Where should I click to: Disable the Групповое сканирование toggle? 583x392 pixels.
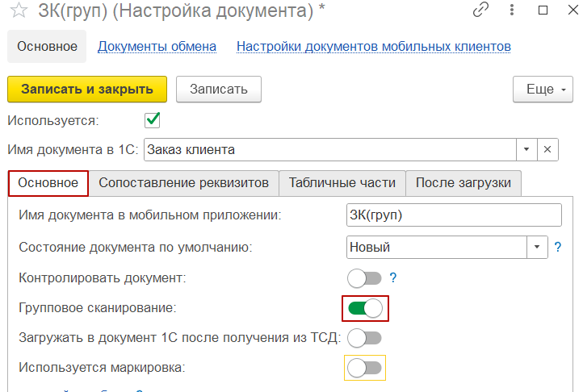point(364,307)
